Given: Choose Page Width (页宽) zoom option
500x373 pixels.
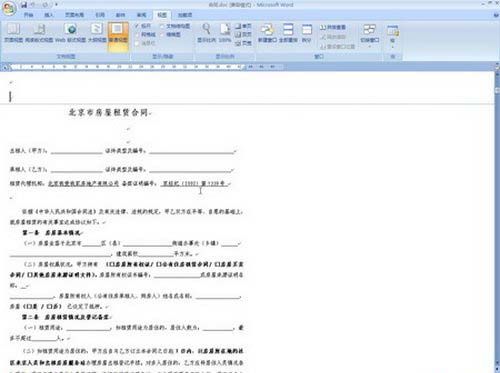Looking at the screenshot, I should 243,43.
